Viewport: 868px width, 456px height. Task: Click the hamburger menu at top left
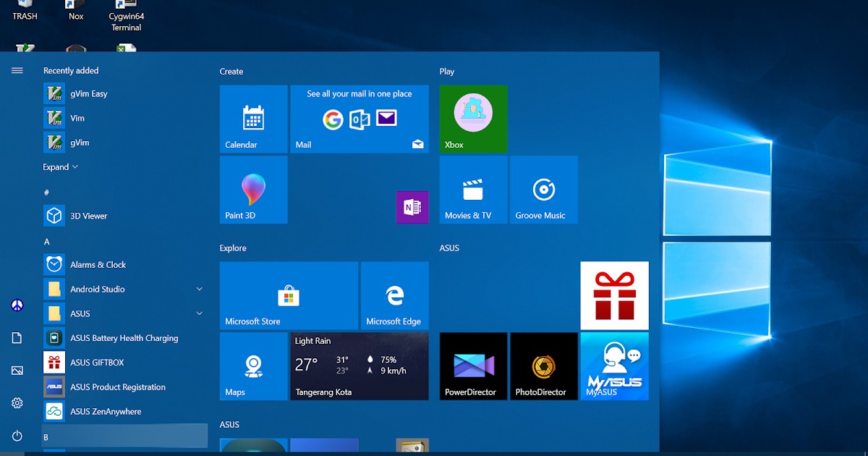click(17, 70)
